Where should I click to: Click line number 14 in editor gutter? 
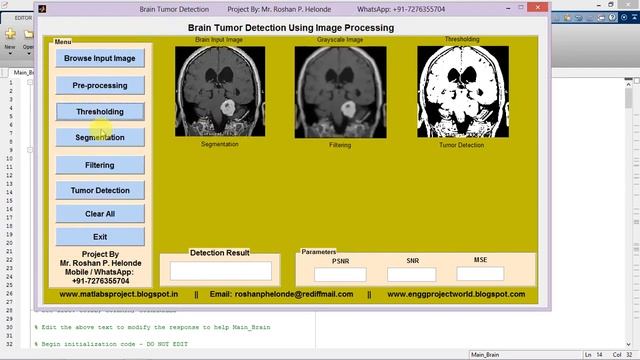[10, 192]
